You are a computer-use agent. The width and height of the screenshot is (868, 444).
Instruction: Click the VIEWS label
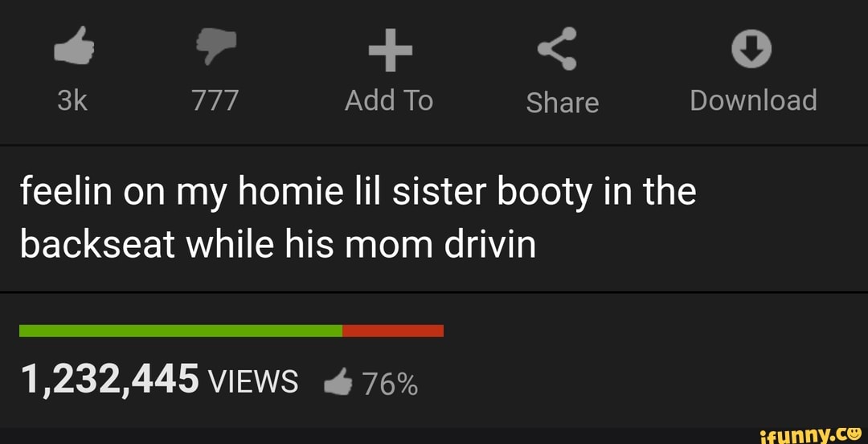(252, 382)
